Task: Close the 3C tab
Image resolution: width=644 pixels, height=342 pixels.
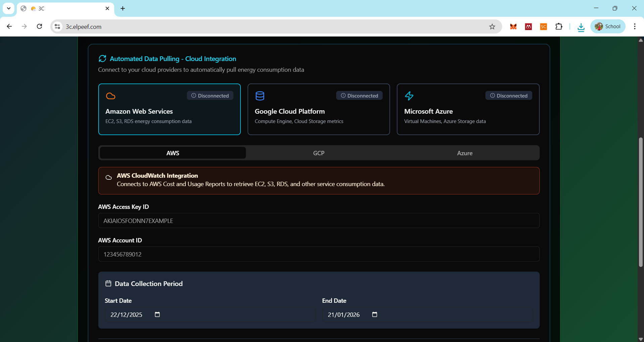Action: [107, 8]
